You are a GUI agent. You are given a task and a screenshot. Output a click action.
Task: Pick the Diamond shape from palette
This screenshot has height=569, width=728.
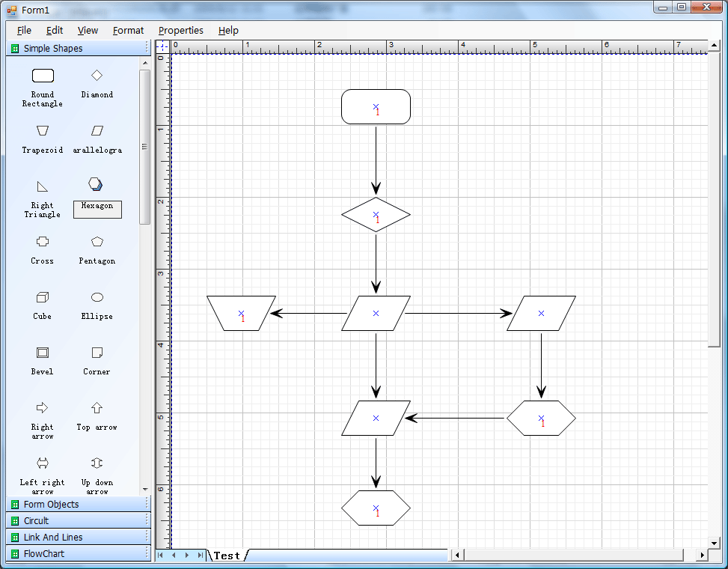tap(97, 76)
